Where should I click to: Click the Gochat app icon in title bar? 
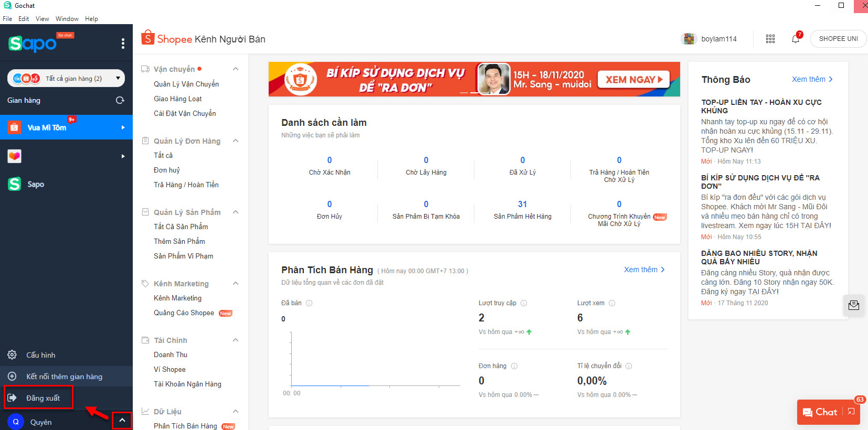pyautogui.click(x=7, y=5)
